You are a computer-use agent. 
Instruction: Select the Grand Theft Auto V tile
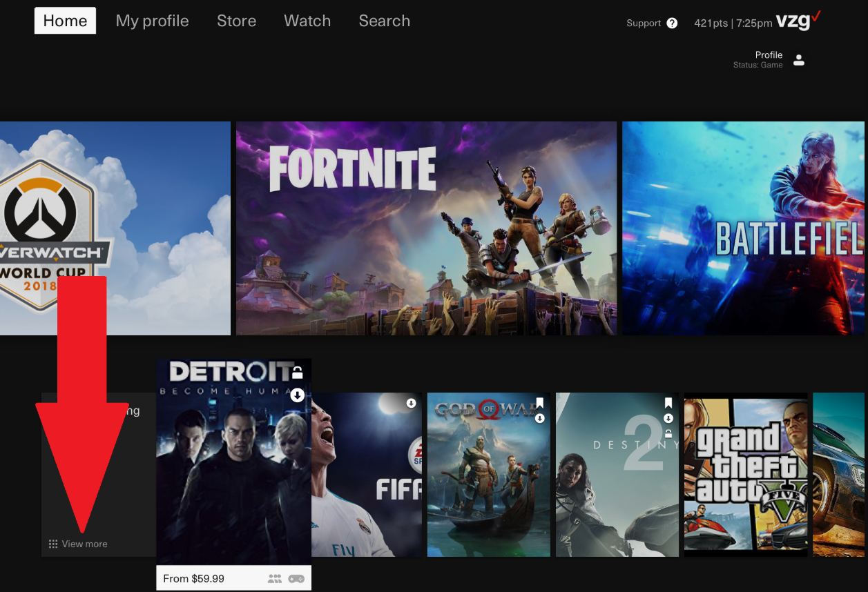pyautogui.click(x=745, y=474)
